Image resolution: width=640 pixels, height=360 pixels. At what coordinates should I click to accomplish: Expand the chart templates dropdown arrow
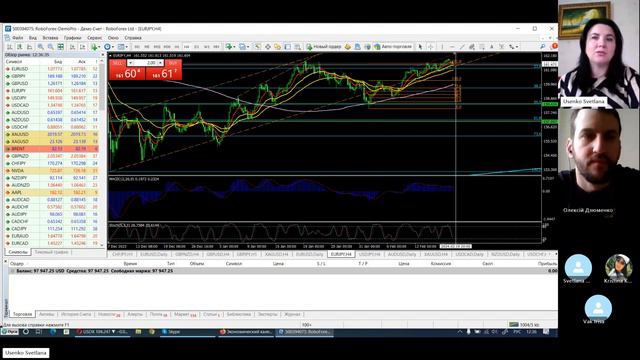click(127, 47)
